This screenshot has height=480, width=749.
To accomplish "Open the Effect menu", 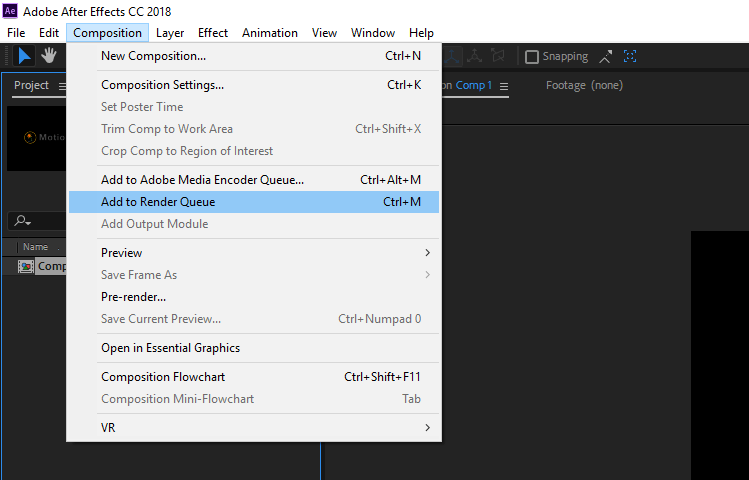I will (213, 33).
